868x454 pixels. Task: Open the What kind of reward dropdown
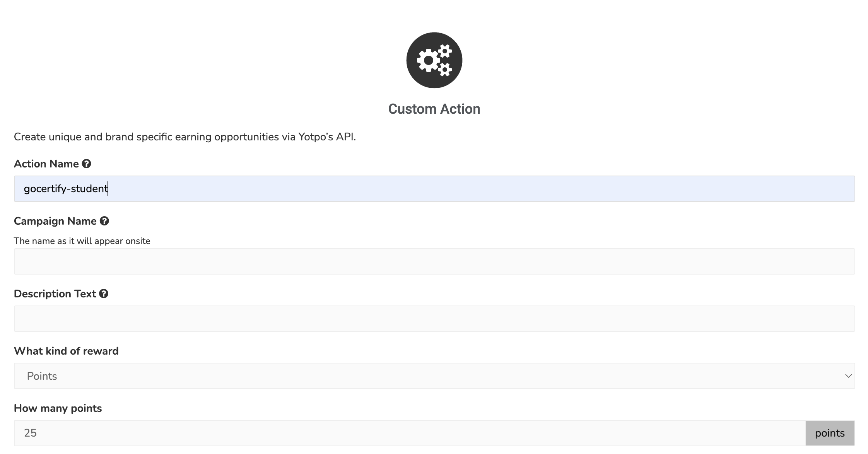(x=434, y=375)
